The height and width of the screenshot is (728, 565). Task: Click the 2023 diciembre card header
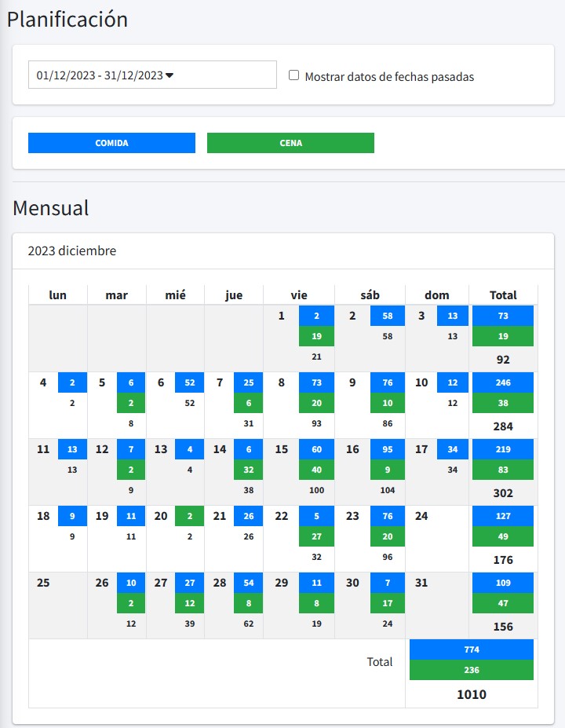283,251
